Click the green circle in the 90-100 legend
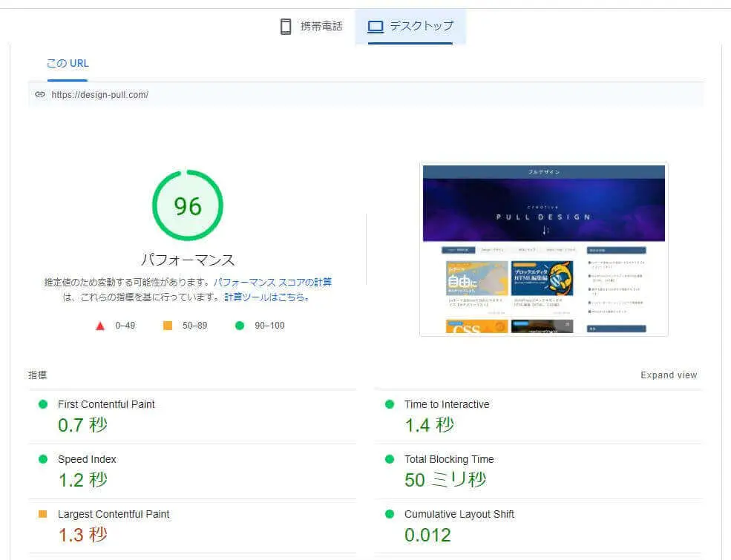 238,325
